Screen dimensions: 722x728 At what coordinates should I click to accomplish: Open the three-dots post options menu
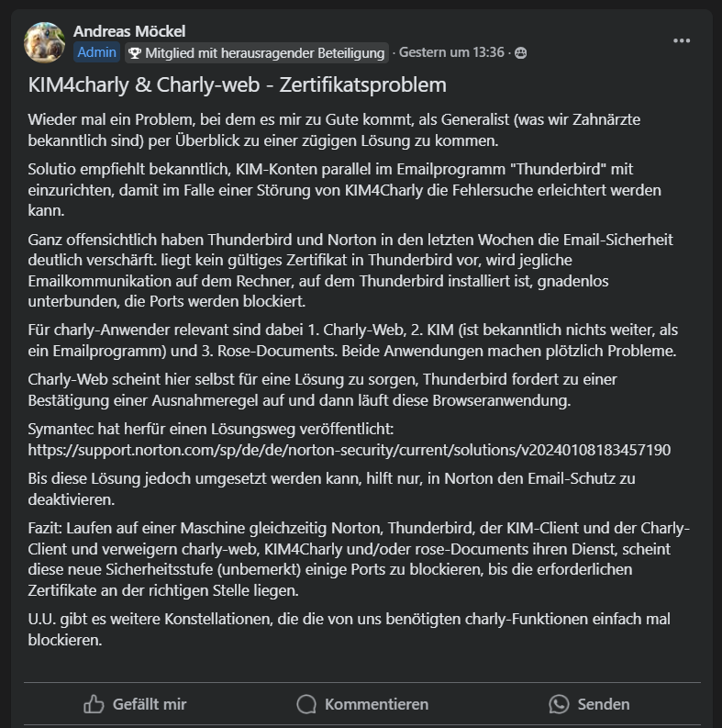(681, 41)
